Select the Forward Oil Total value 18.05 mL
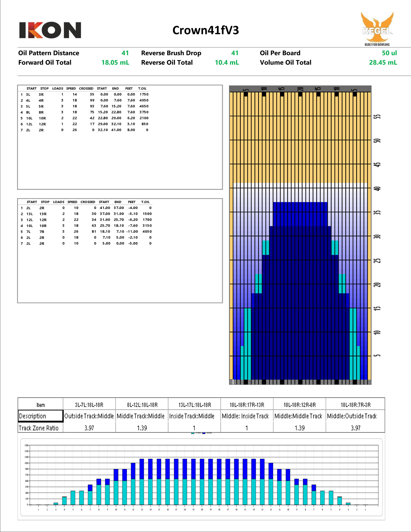This screenshot has width=411, height=532. point(115,63)
